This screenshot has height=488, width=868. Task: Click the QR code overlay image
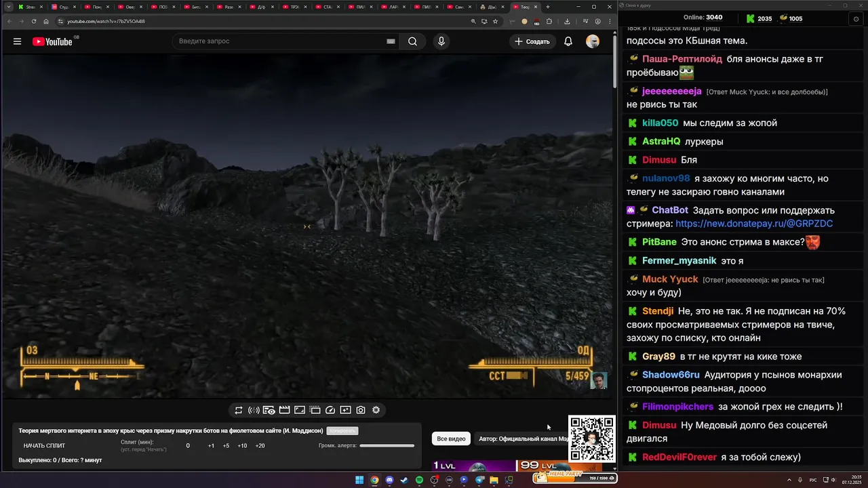click(x=591, y=439)
